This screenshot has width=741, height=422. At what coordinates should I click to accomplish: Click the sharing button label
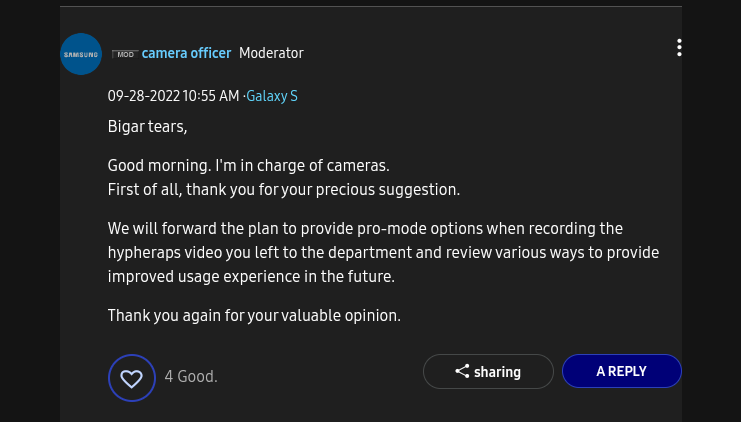point(497,372)
